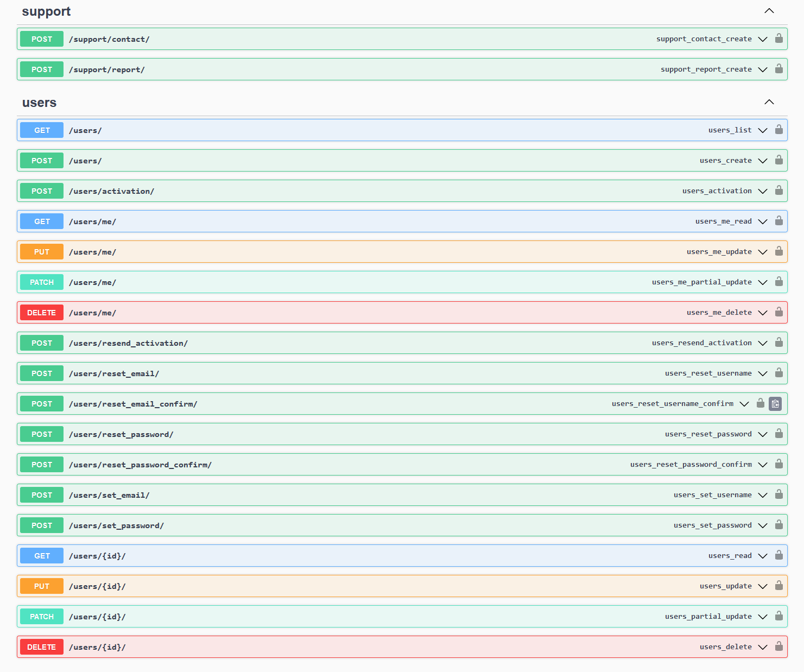
Task: Expand users_activation with chevron
Action: coord(763,191)
